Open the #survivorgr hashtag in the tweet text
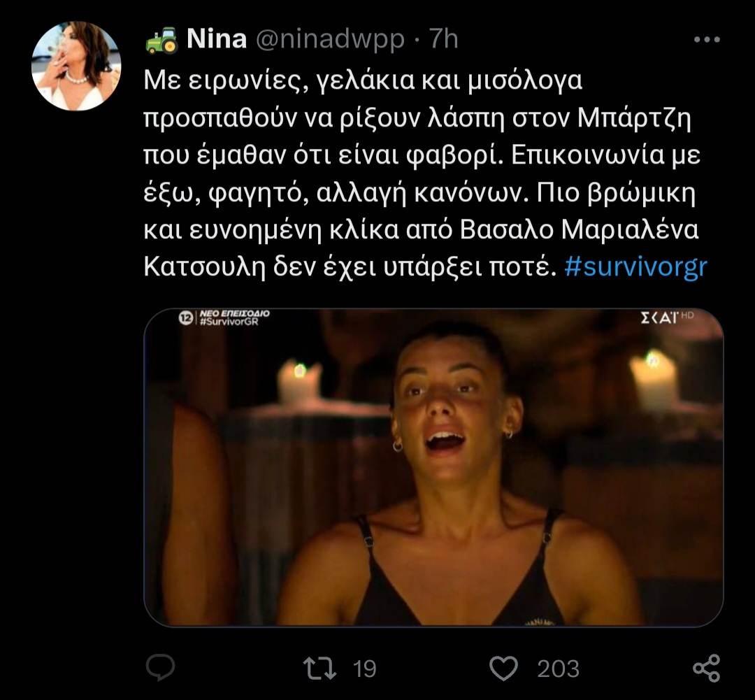Screen dimensions: 755x700 (635, 269)
